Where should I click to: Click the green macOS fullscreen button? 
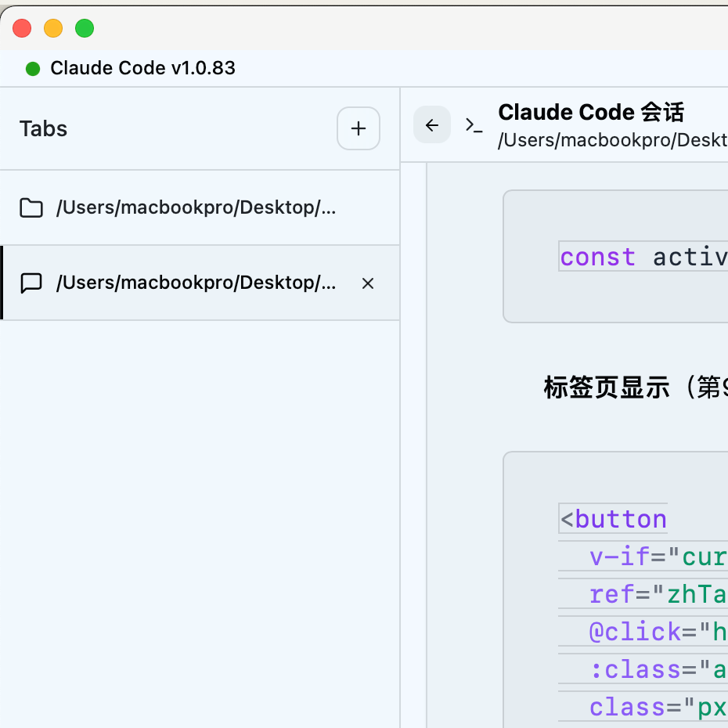click(85, 28)
